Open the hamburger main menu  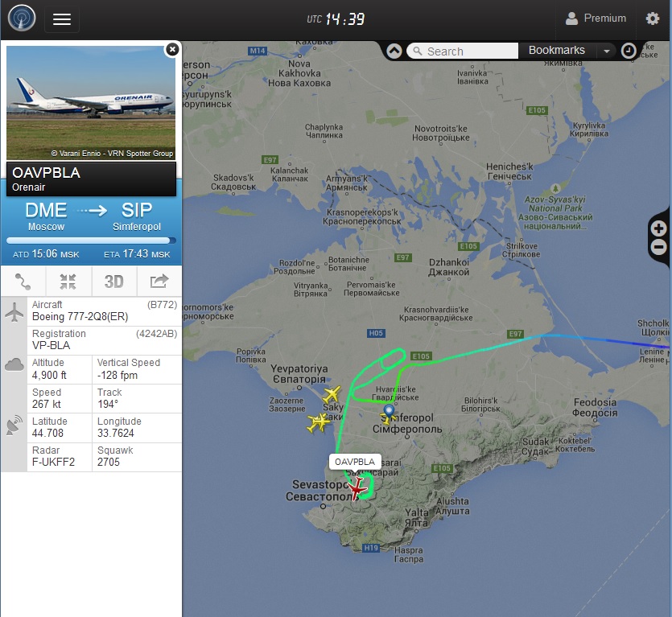tap(62, 19)
